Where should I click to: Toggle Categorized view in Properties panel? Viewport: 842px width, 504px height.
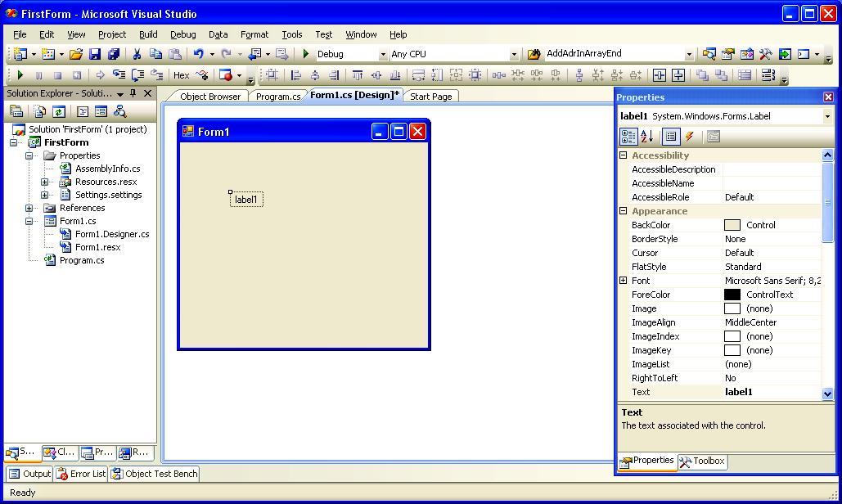pyautogui.click(x=628, y=137)
